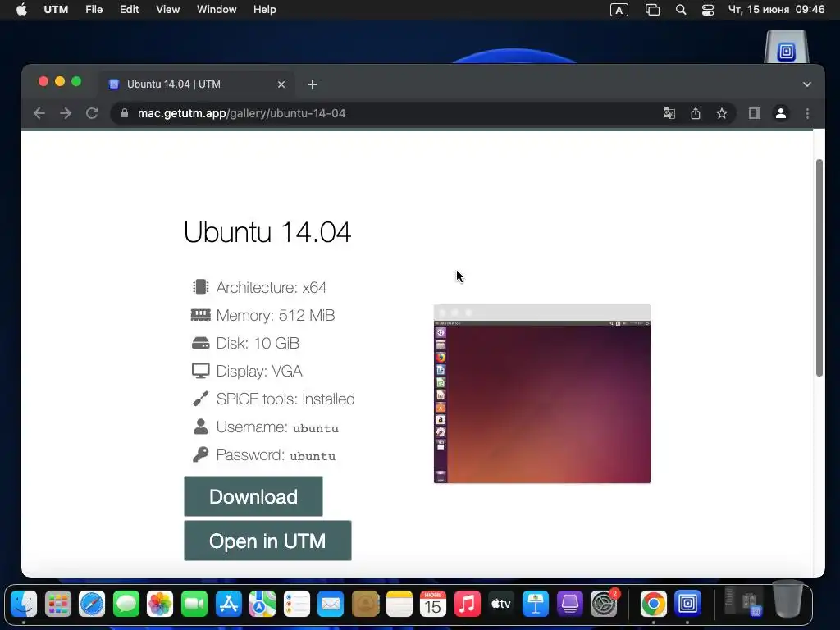Click the Ubuntu desktop screenshot thumbnail
Screen dimensions: 840x630
(542, 394)
